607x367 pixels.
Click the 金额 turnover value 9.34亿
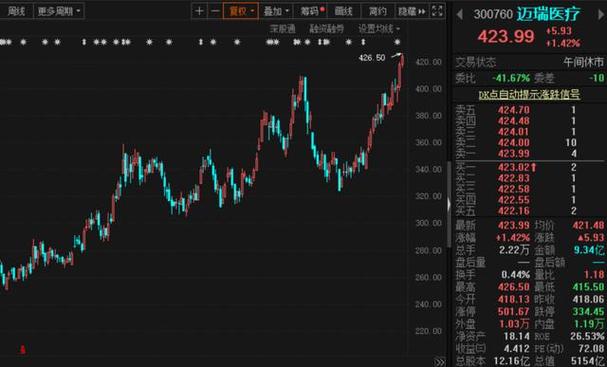pos(589,250)
